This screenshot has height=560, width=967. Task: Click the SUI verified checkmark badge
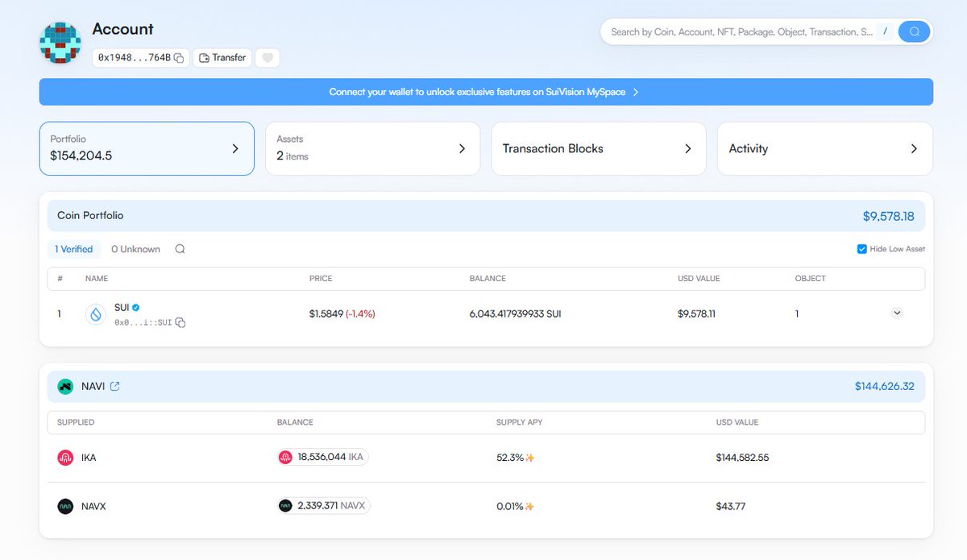pyautogui.click(x=136, y=307)
